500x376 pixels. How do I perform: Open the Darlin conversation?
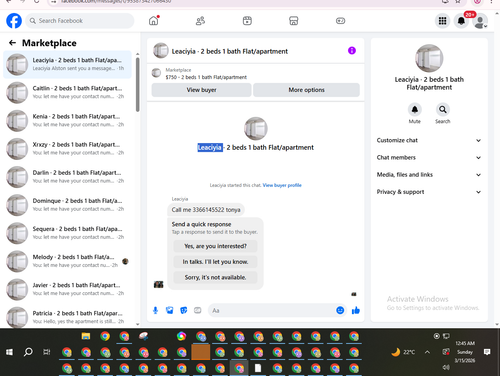pos(68,177)
